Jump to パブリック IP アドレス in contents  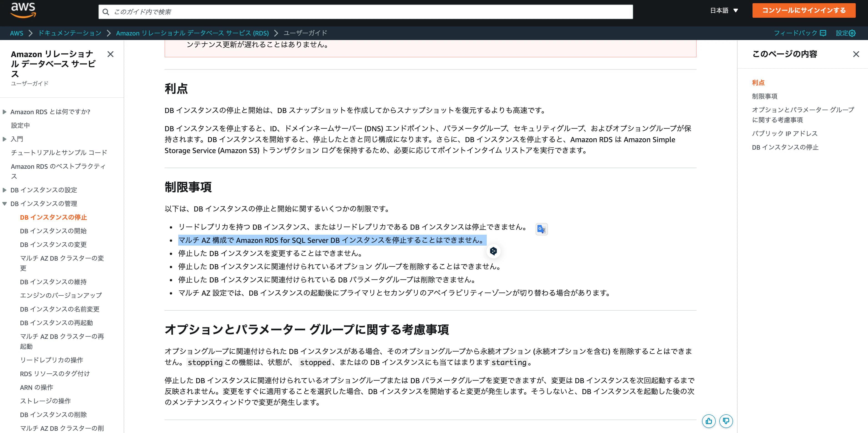click(x=785, y=133)
